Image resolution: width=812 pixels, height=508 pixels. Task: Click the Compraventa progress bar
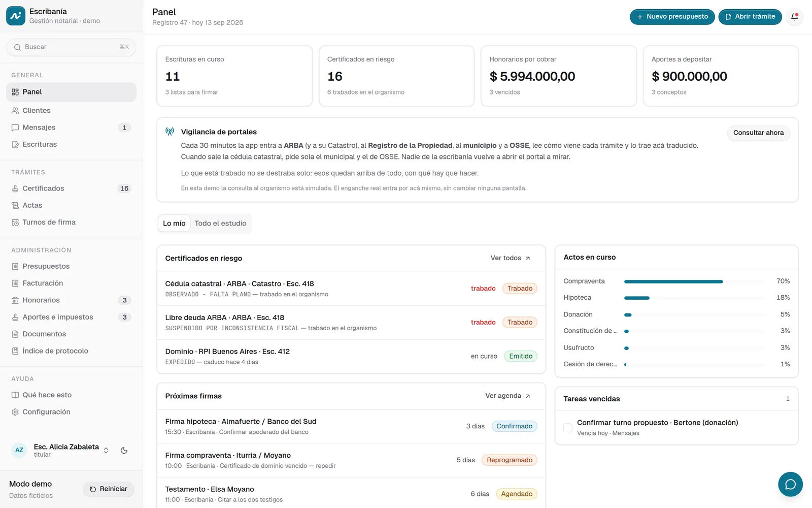694,281
